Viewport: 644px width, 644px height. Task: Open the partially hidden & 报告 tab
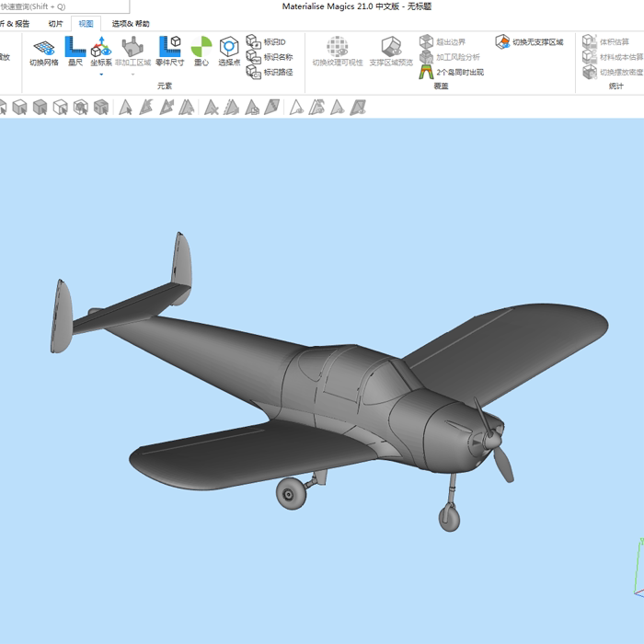click(x=16, y=24)
